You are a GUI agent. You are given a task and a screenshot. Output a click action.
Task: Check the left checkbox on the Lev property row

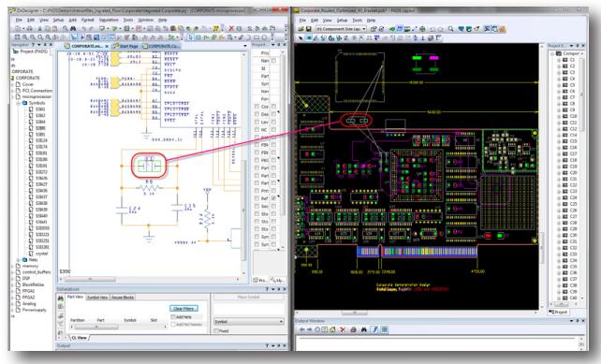[x=257, y=122]
